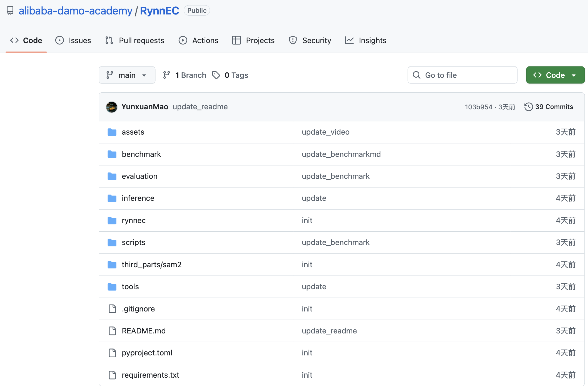Click the assets folder icon
The image size is (588, 391).
point(112,132)
